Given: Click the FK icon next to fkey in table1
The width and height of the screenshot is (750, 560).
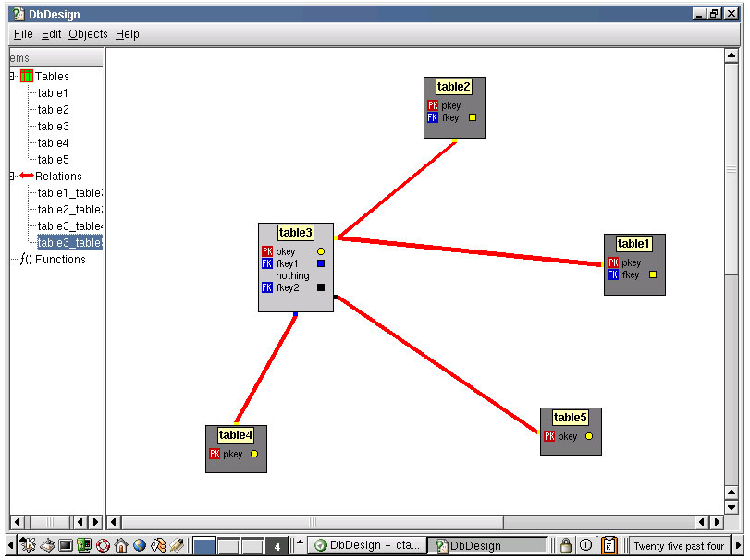Looking at the screenshot, I should pyautogui.click(x=612, y=274).
